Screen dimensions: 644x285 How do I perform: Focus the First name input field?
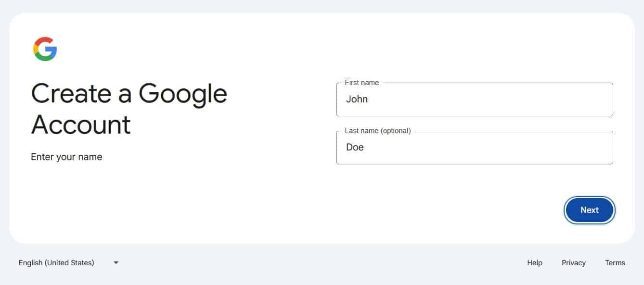[x=474, y=100]
